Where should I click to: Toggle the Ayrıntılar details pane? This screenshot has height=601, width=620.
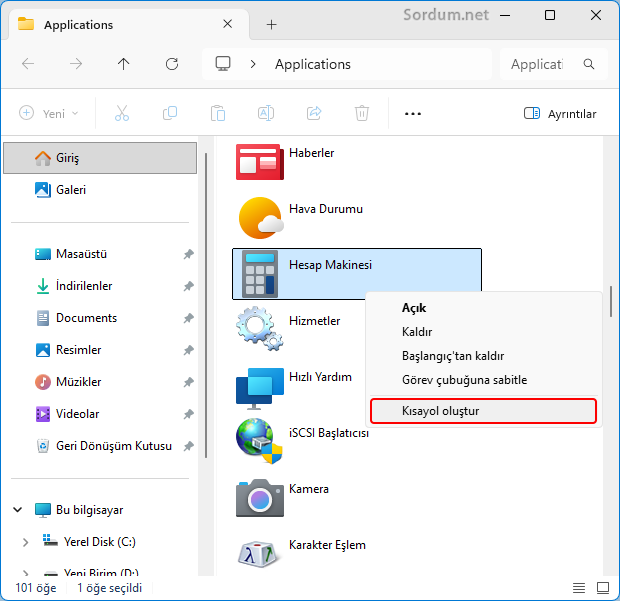coord(560,113)
